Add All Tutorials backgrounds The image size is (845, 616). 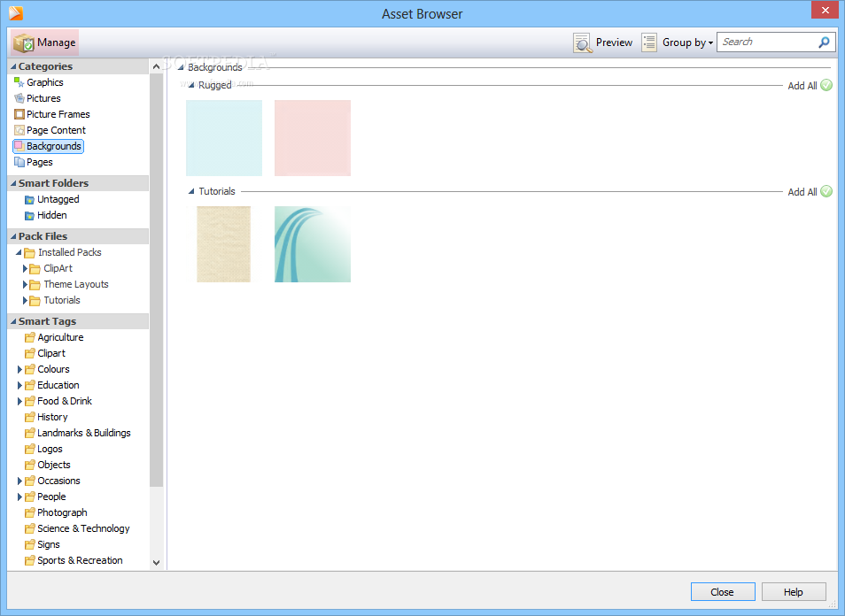click(x=810, y=192)
